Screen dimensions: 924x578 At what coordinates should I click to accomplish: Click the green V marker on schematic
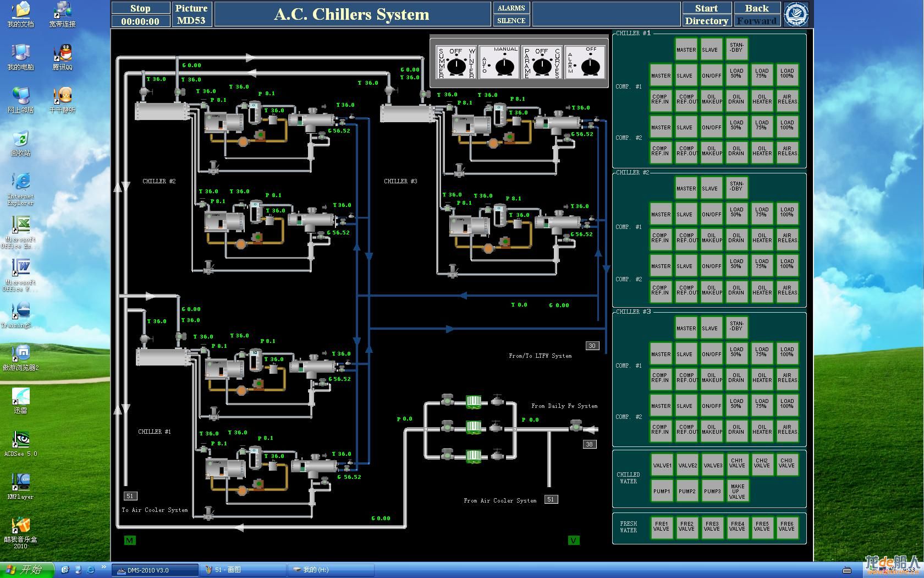click(x=573, y=541)
